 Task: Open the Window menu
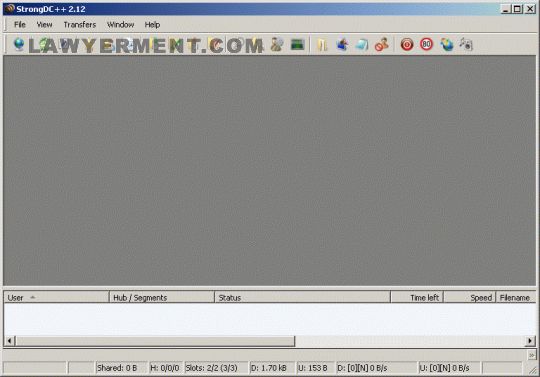(120, 24)
